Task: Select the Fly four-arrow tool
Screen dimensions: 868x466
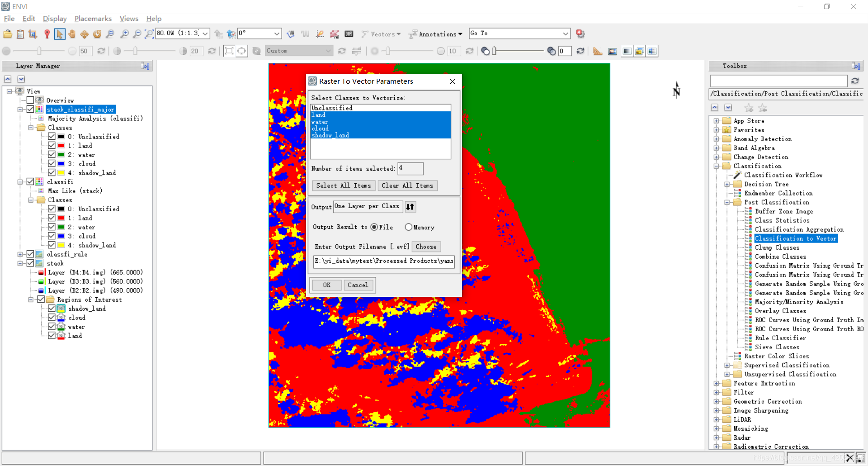Action: pos(85,34)
